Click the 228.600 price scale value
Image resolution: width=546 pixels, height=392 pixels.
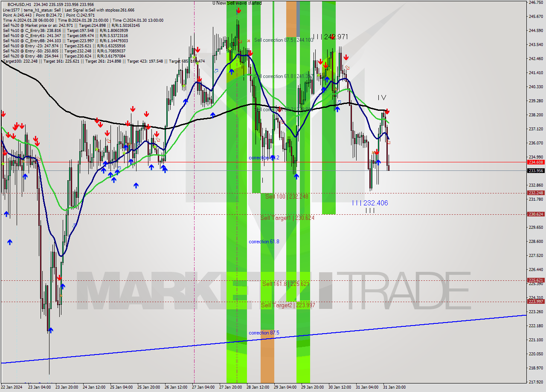[x=536, y=242]
